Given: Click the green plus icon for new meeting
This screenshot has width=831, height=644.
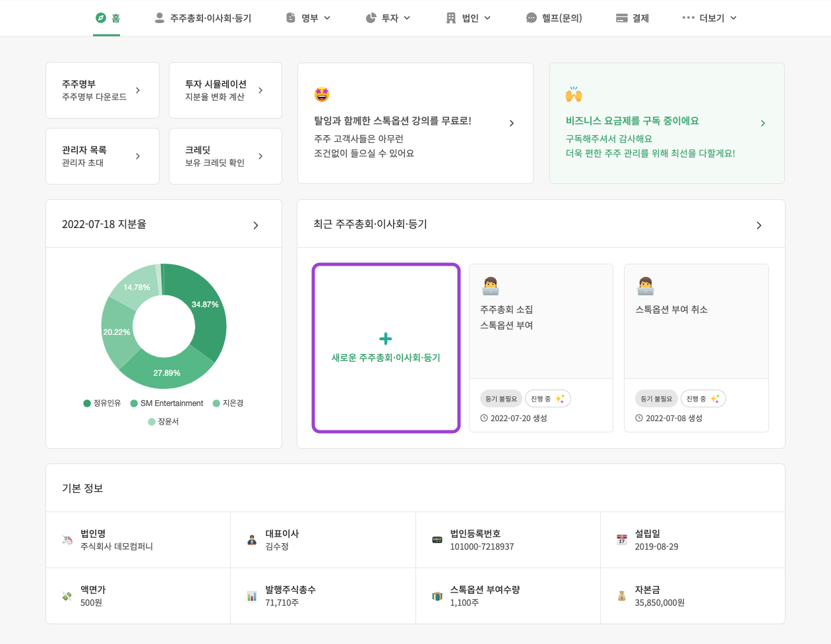Looking at the screenshot, I should 386,339.
